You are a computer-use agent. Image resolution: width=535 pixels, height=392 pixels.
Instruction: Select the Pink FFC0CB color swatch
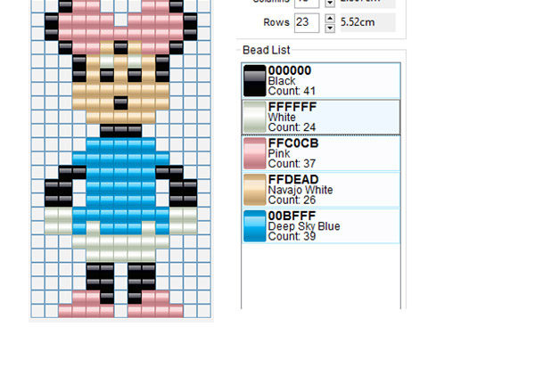tap(254, 153)
